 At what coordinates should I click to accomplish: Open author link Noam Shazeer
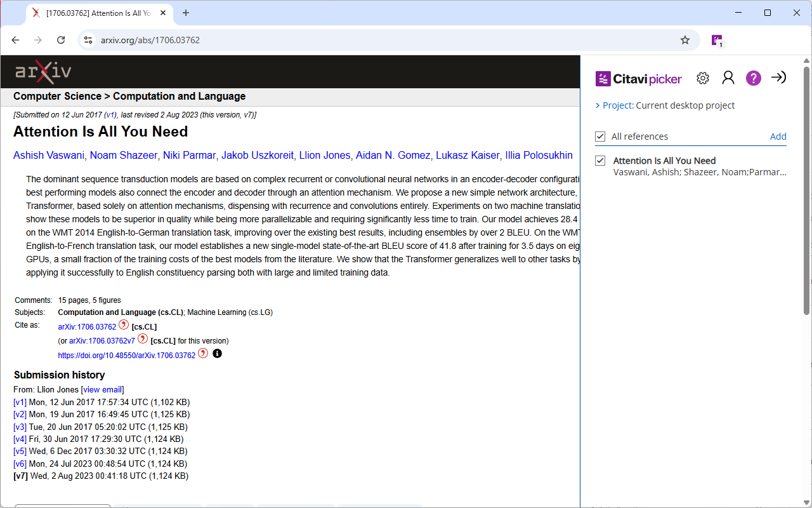pyautogui.click(x=124, y=155)
